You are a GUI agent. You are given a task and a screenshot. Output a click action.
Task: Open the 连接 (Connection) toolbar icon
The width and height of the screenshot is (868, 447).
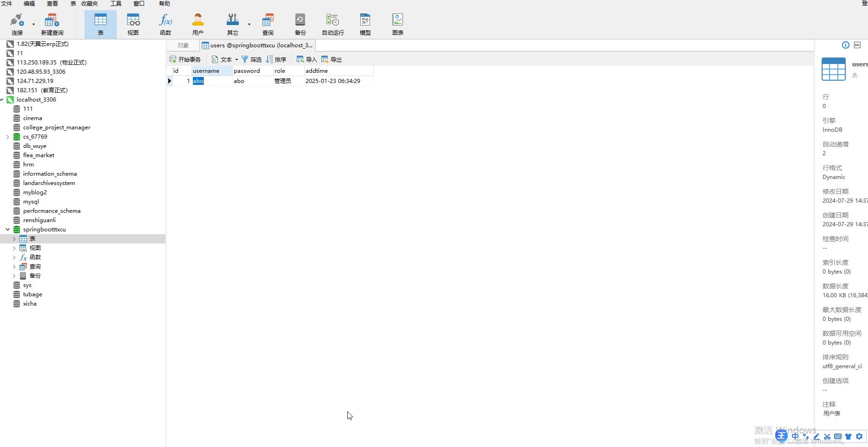click(17, 24)
